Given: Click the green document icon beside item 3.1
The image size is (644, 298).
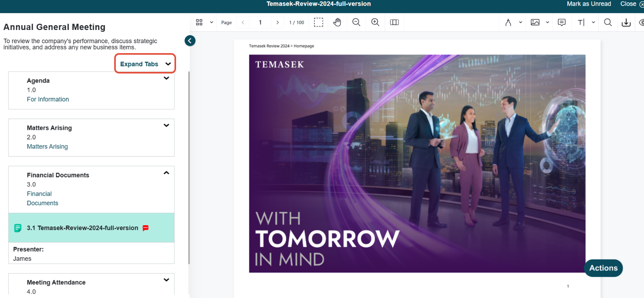Looking at the screenshot, I should click(x=18, y=228).
